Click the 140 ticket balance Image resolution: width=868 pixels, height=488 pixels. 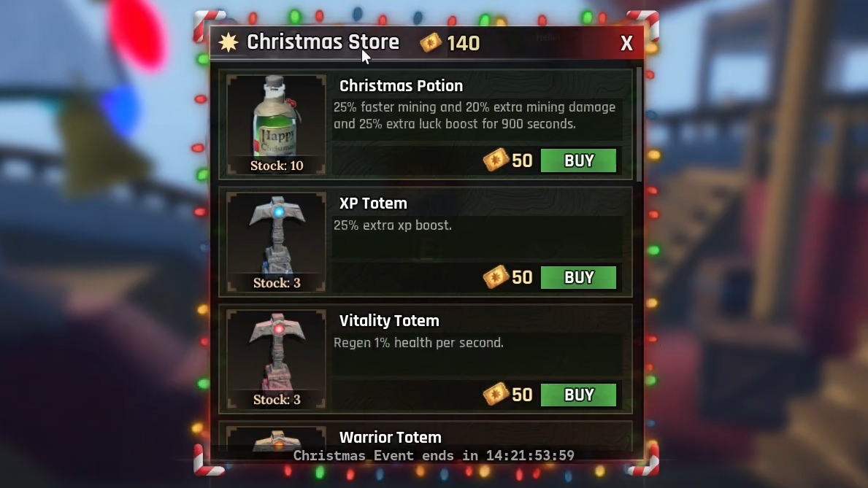coord(464,43)
